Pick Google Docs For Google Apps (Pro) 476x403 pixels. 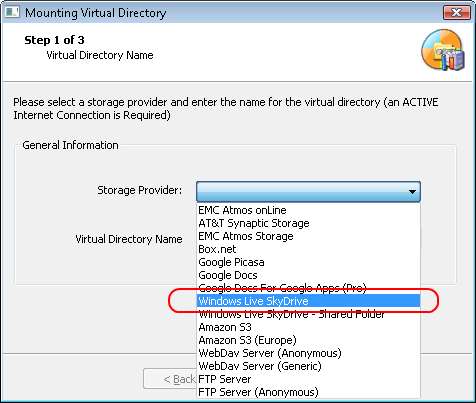pyautogui.click(x=308, y=288)
